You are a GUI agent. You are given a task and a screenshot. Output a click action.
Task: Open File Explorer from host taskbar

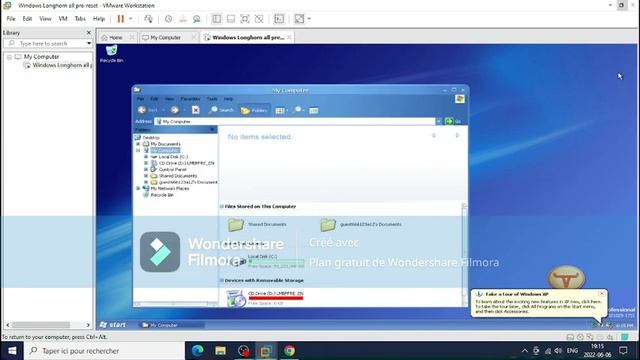(220, 351)
